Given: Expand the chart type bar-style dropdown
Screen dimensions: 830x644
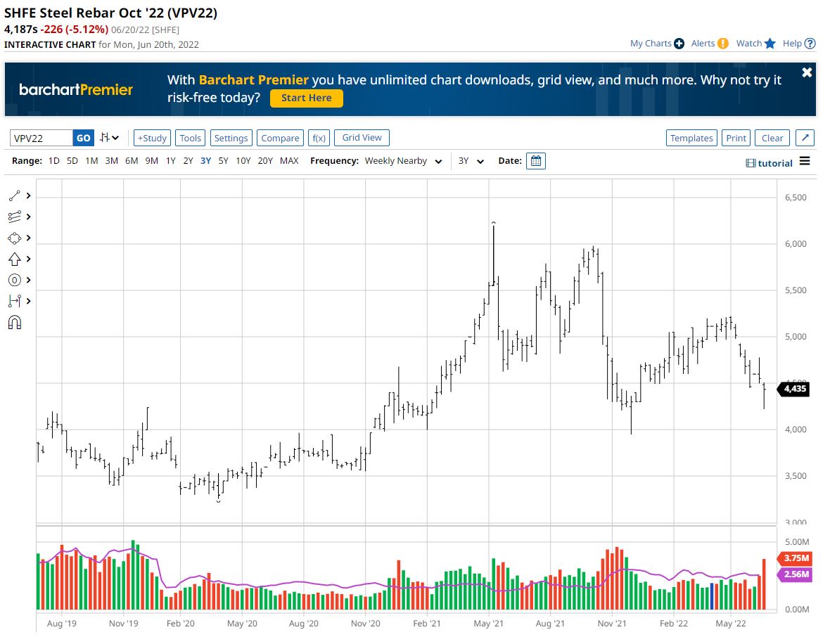Looking at the screenshot, I should pyautogui.click(x=109, y=138).
